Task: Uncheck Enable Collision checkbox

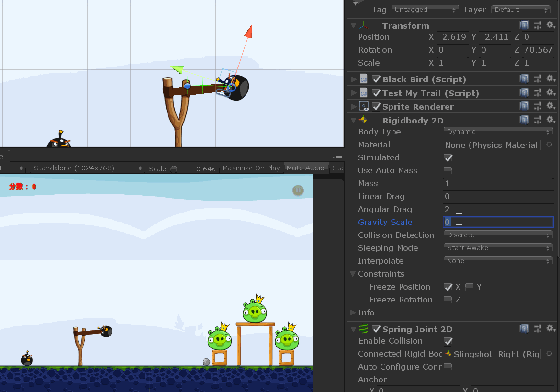Action: [448, 341]
